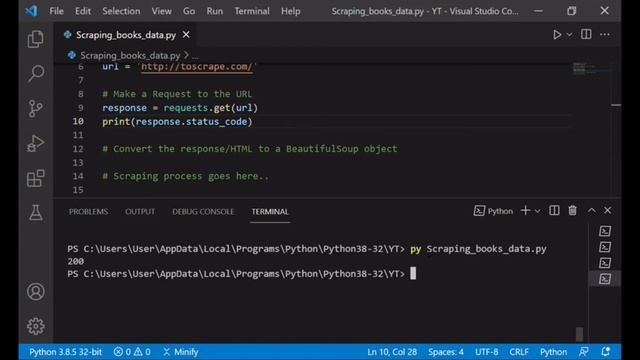The height and width of the screenshot is (360, 640).
Task: Open the Source Control view
Action: 36,109
